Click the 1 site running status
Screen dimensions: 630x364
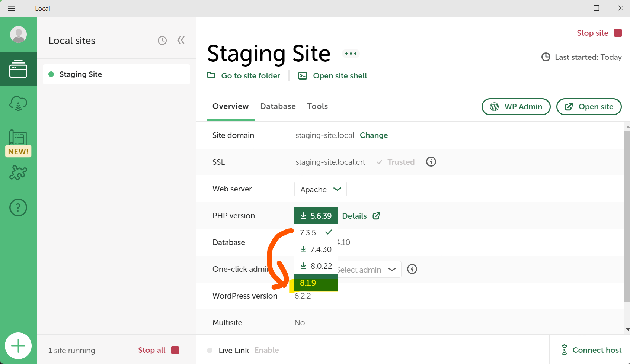coord(71,351)
